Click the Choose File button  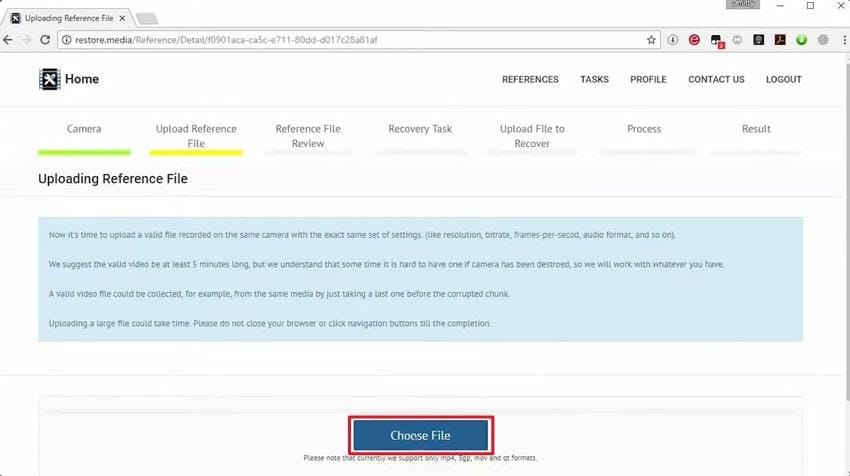coord(421,435)
